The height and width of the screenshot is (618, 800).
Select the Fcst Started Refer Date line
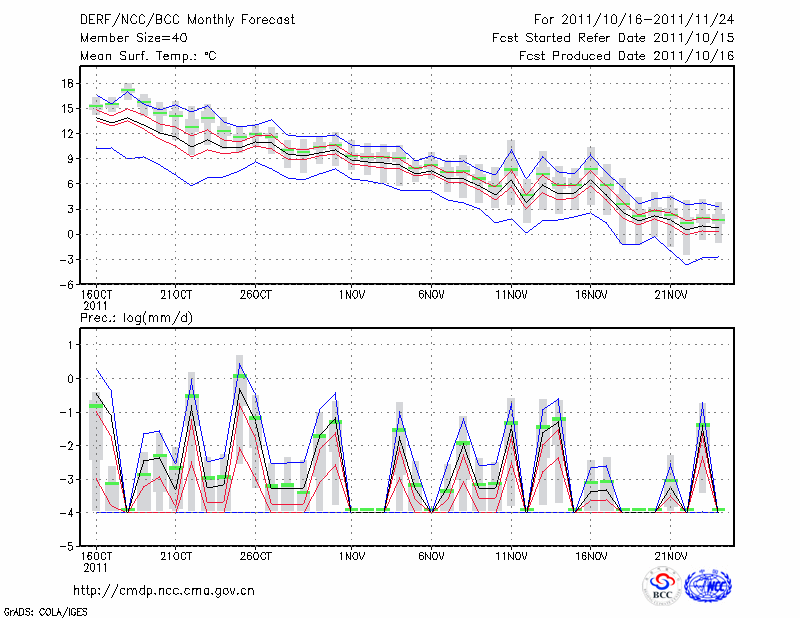coord(613,38)
